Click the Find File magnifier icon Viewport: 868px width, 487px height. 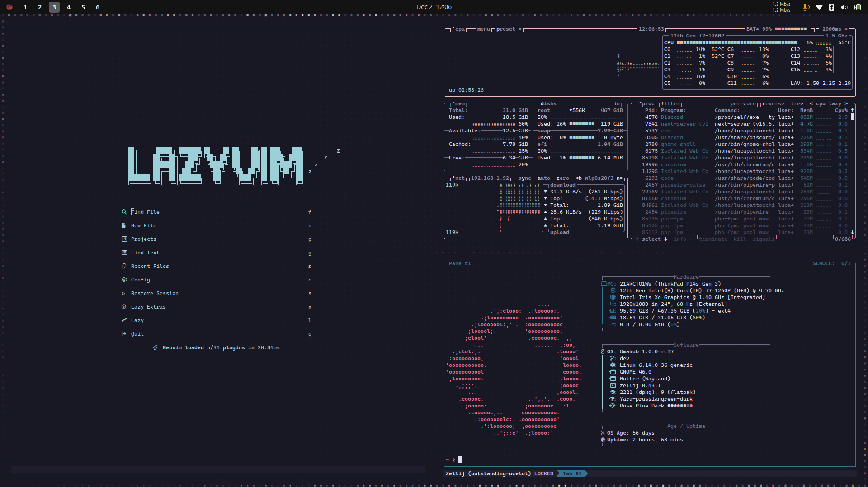(124, 212)
